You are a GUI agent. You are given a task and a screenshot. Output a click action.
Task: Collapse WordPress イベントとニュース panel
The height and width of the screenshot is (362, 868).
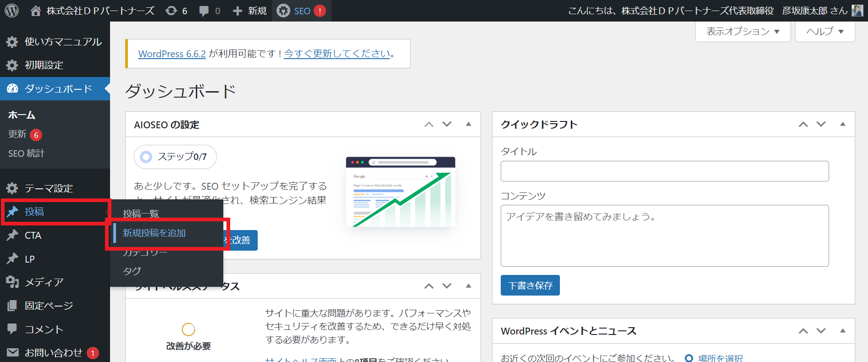tap(843, 331)
